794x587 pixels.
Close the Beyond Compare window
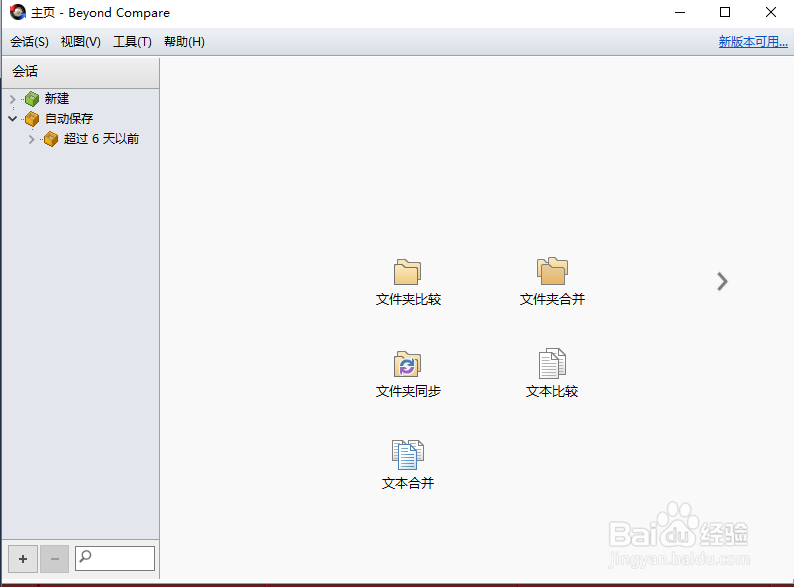(x=771, y=12)
